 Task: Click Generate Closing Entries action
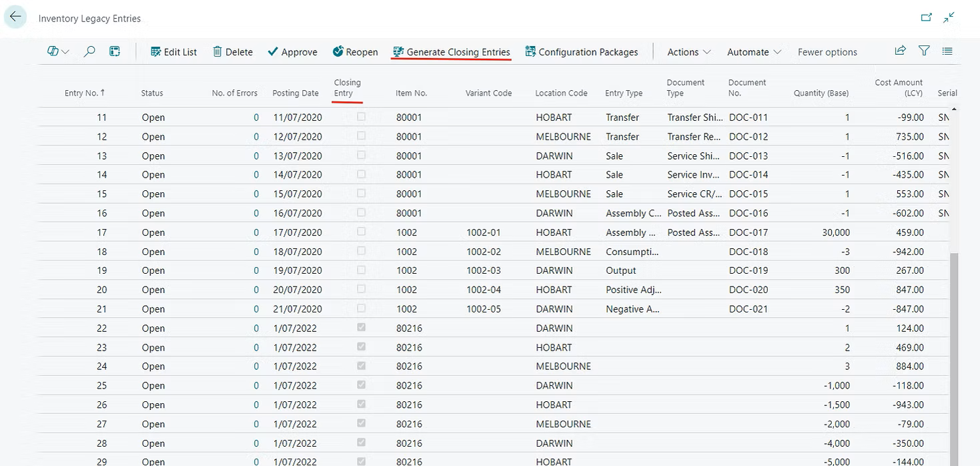451,52
